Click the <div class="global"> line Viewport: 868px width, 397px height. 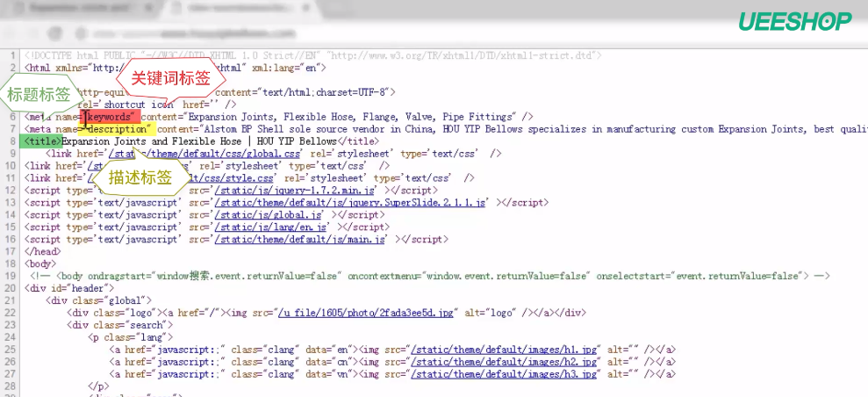(99, 300)
